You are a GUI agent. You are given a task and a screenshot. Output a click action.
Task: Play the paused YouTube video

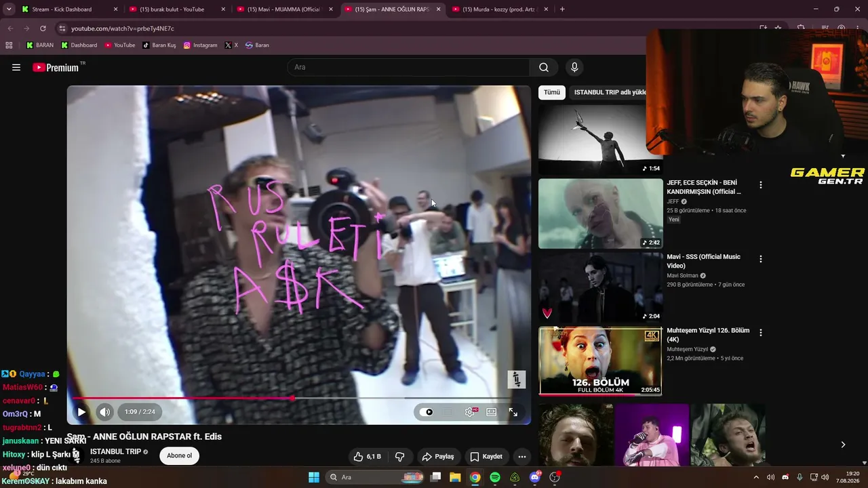(x=81, y=411)
